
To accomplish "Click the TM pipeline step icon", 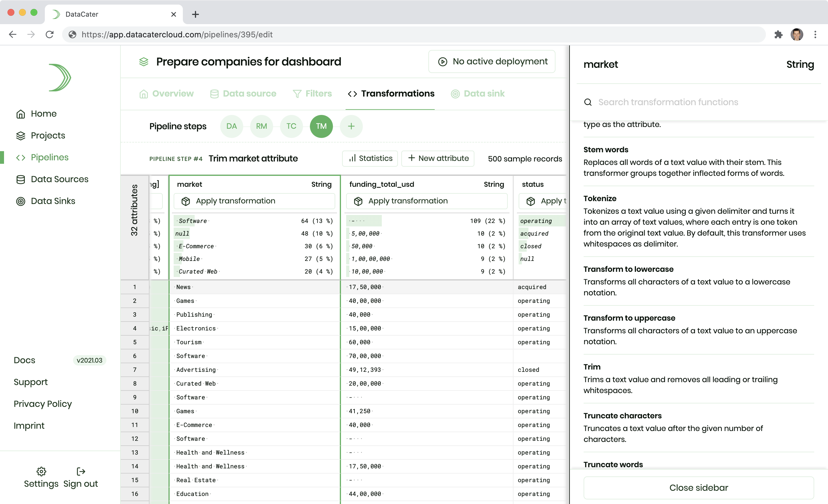I will [321, 126].
